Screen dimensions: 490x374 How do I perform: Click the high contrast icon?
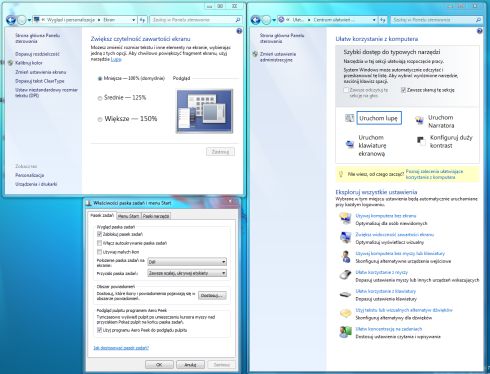coord(421,141)
